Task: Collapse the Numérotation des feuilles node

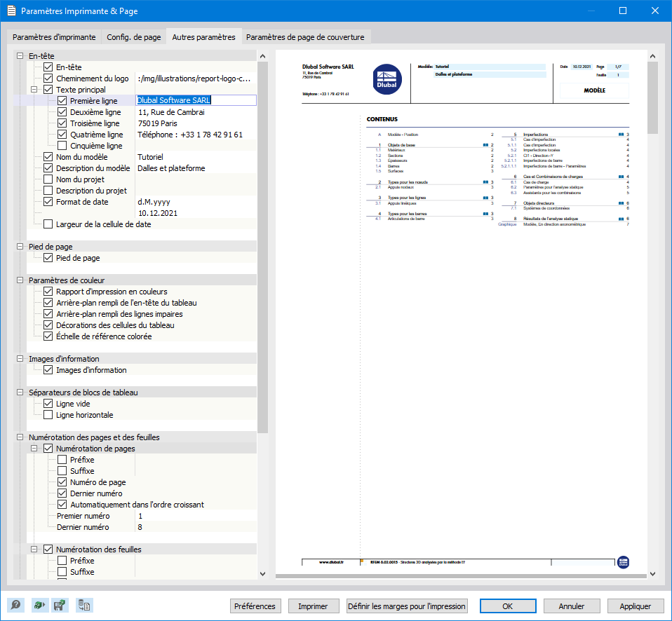Action: 34,549
